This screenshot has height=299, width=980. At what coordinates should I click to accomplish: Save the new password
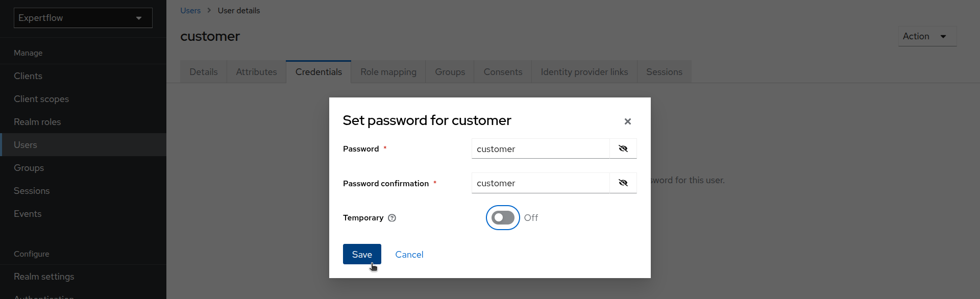point(361,254)
